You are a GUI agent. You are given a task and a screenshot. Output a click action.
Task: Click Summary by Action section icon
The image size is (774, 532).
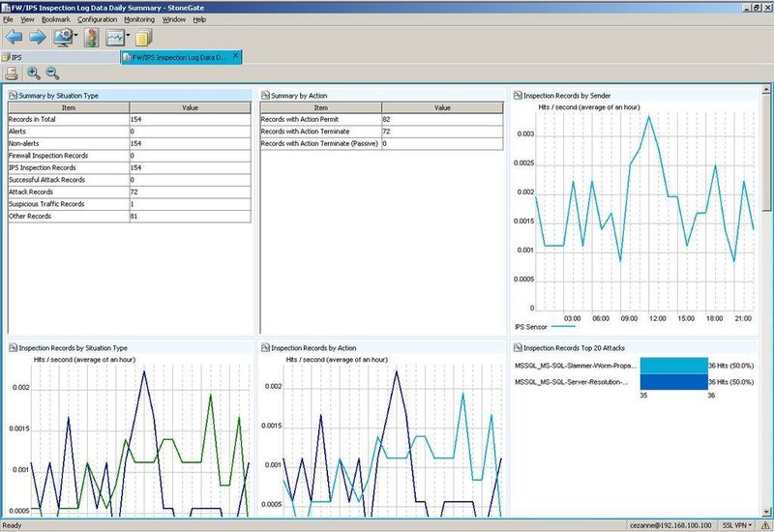pyautogui.click(x=265, y=95)
